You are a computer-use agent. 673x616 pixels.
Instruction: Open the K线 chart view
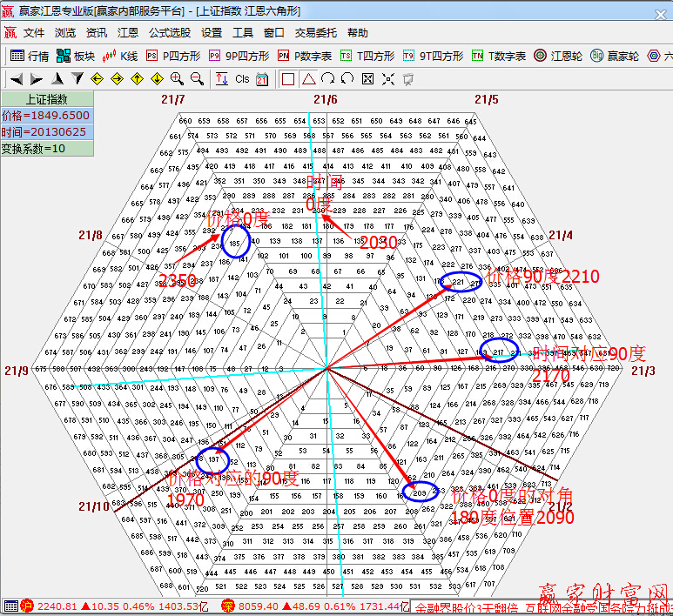pos(120,56)
